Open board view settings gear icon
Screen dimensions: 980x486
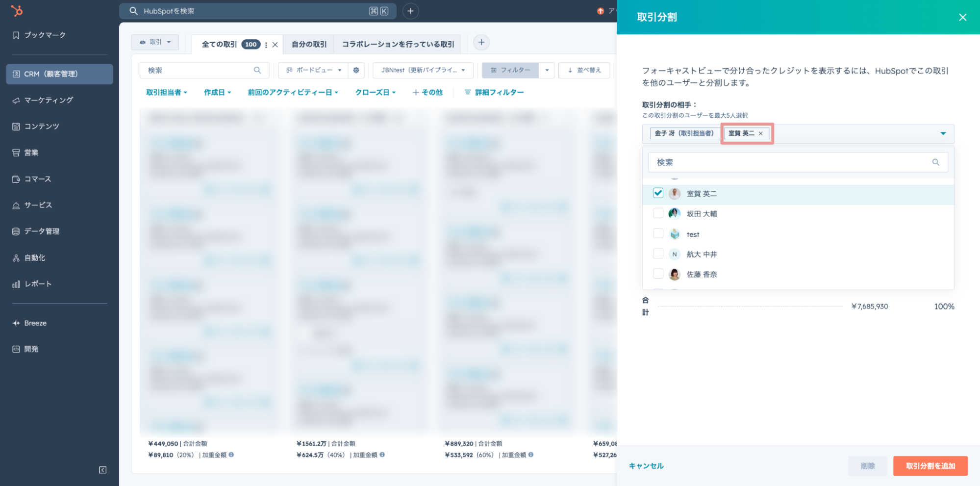click(x=356, y=70)
